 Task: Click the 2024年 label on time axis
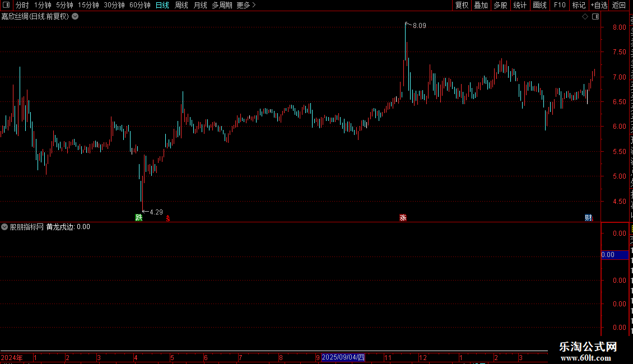[x=12, y=357]
